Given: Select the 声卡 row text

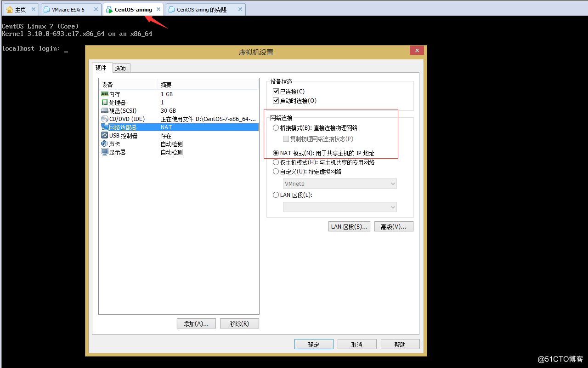Looking at the screenshot, I should [115, 144].
